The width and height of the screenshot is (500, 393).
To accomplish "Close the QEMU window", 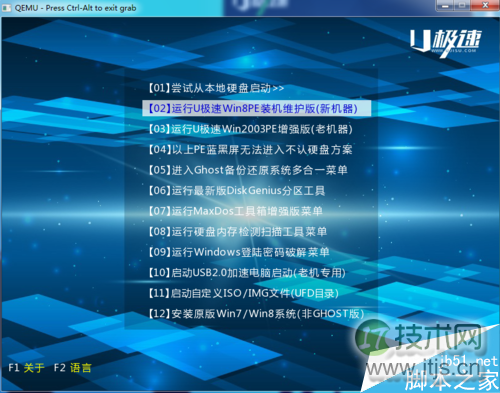I will coord(485,5).
